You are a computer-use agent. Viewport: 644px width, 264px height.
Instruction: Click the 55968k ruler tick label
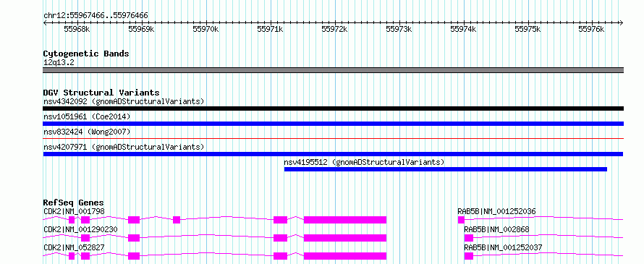tap(77, 29)
